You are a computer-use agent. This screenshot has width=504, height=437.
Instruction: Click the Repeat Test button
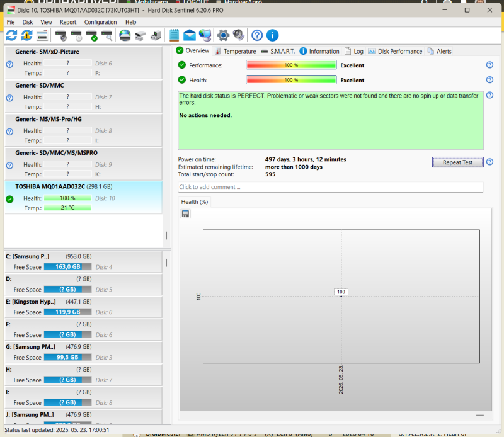click(458, 162)
